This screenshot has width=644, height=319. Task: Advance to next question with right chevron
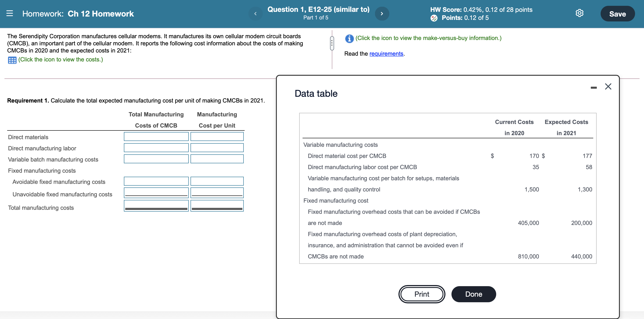[382, 13]
